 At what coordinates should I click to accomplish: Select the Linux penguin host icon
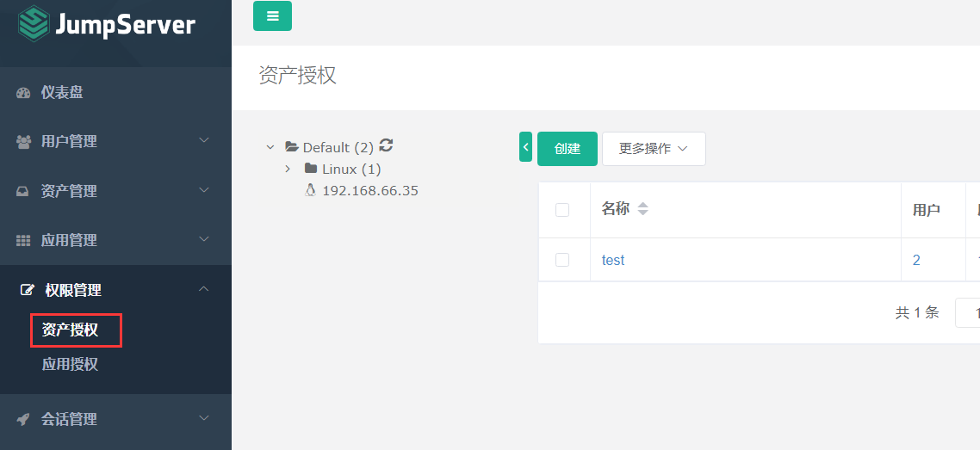click(310, 190)
